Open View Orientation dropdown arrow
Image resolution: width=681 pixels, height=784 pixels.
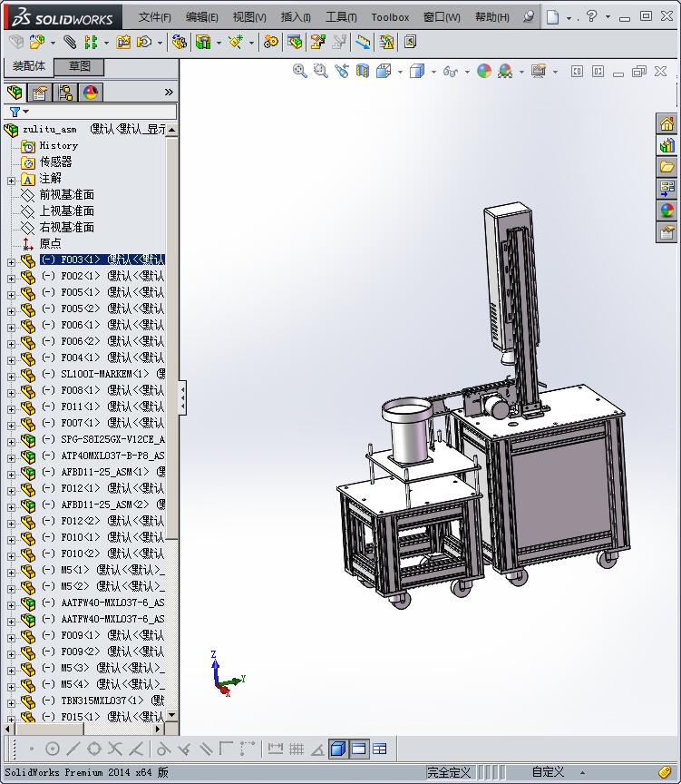click(x=400, y=72)
